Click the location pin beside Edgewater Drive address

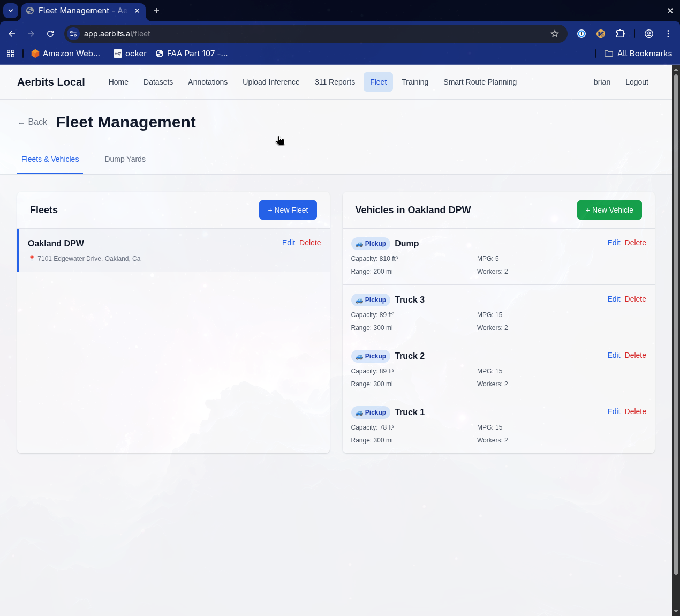pyautogui.click(x=33, y=258)
